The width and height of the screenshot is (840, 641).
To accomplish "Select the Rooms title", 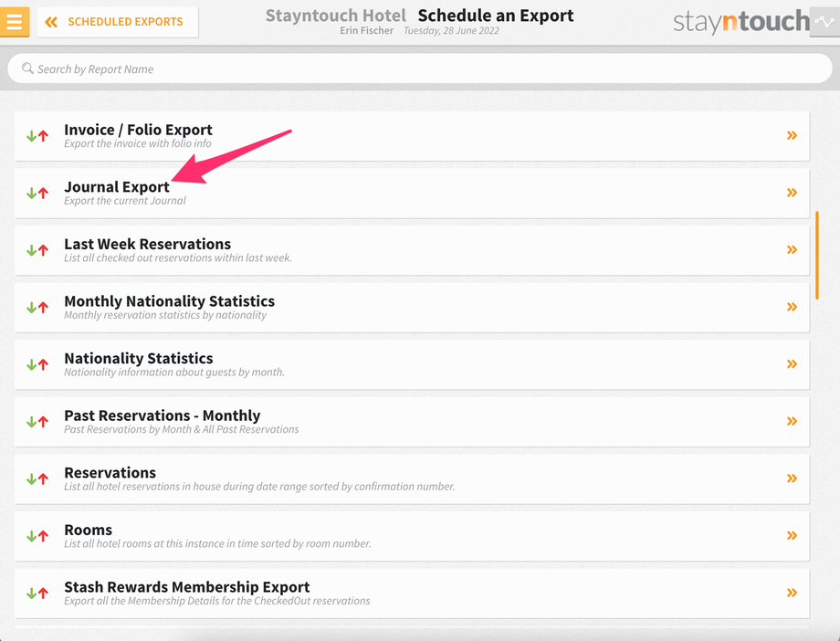I will (x=88, y=530).
